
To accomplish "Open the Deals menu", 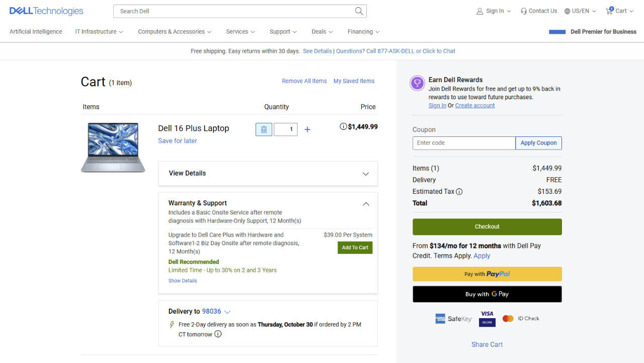I will coord(322,32).
